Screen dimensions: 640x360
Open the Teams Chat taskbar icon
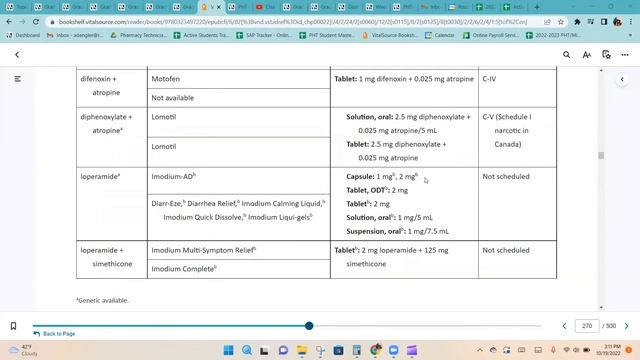pyautogui.click(x=283, y=350)
